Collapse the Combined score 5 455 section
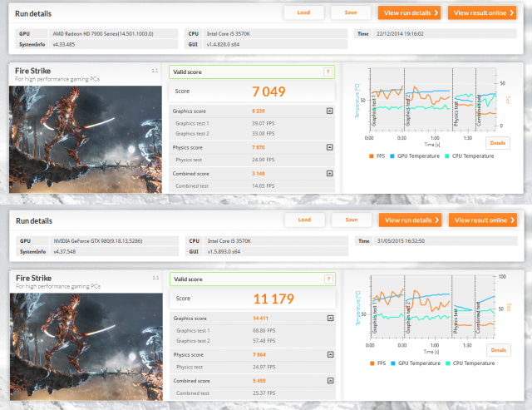Image resolution: width=532 pixels, height=410 pixels. pos(329,380)
